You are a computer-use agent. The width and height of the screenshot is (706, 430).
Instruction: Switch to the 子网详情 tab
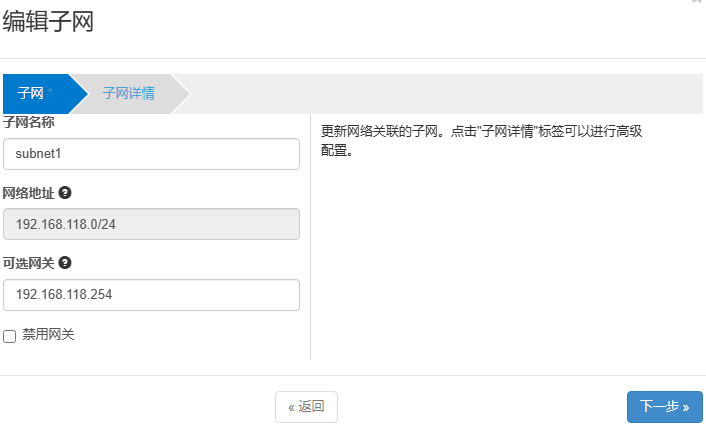[128, 93]
